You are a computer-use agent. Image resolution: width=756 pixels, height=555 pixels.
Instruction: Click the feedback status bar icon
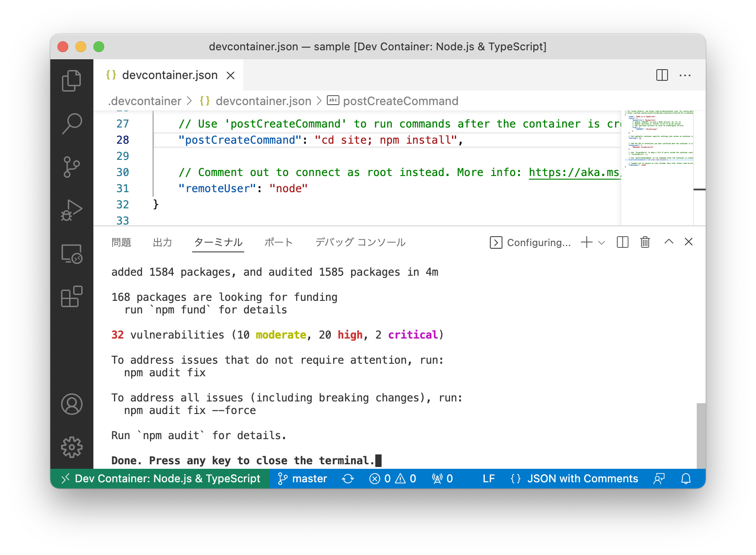coord(659,479)
